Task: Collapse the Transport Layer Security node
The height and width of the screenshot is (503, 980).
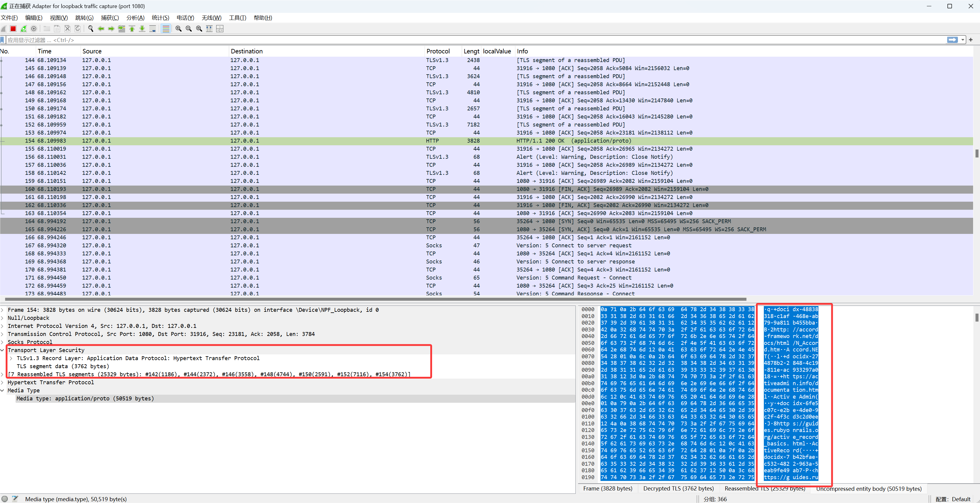Action: 2,350
